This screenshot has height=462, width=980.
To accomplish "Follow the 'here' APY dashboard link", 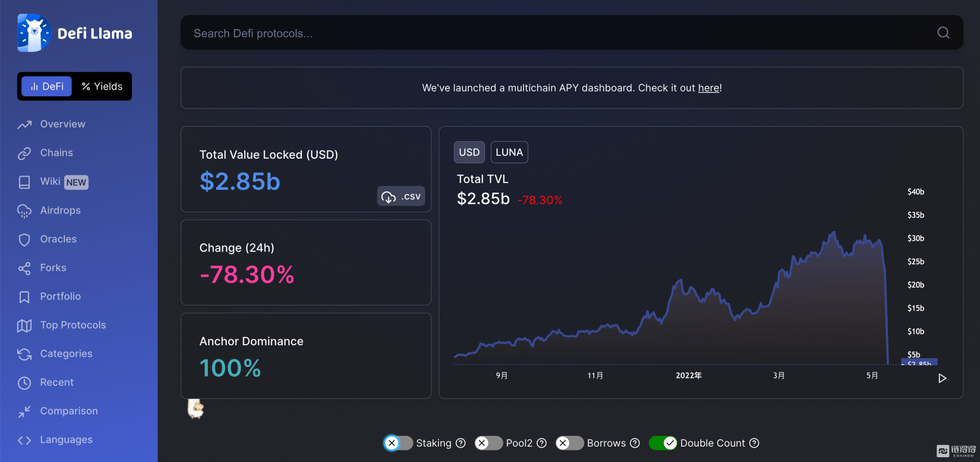I will (709, 88).
